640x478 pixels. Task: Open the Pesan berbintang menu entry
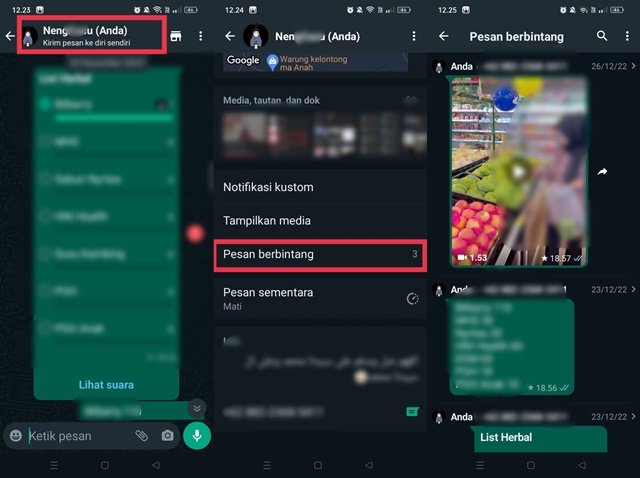(x=320, y=255)
